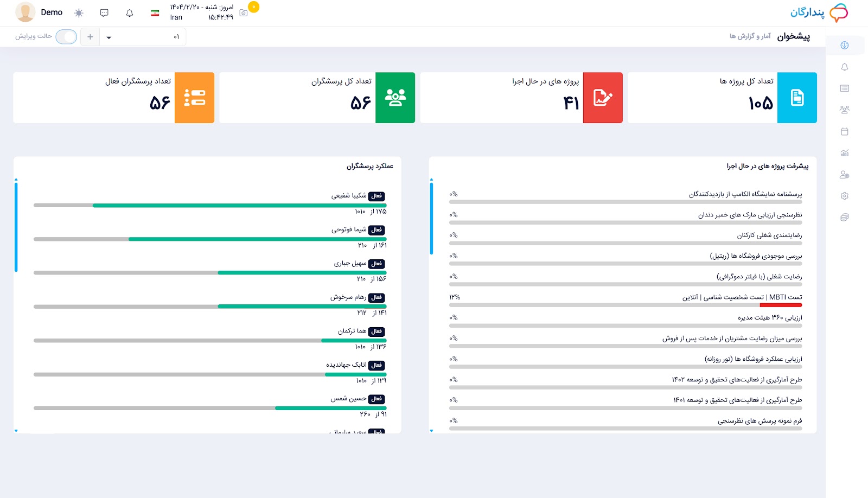Open the list/forms icon in sidebar

844,88
